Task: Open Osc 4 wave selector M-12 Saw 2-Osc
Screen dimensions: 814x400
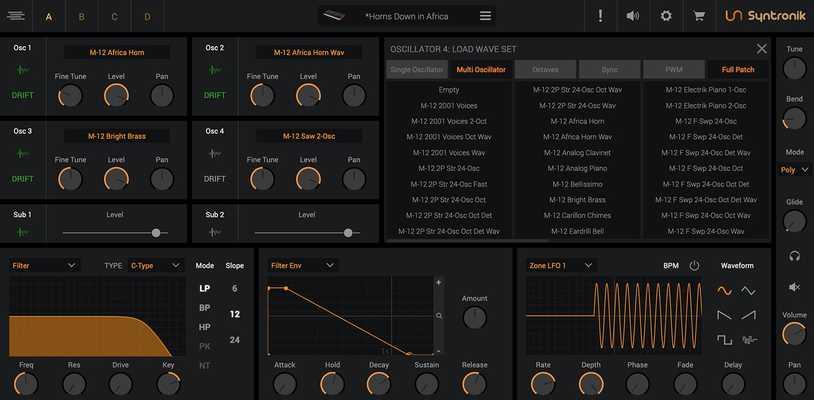Action: click(x=309, y=136)
